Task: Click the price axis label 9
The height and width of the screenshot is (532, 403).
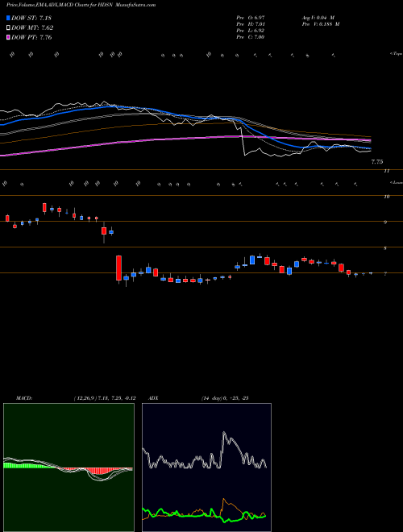Action: pos(385,222)
